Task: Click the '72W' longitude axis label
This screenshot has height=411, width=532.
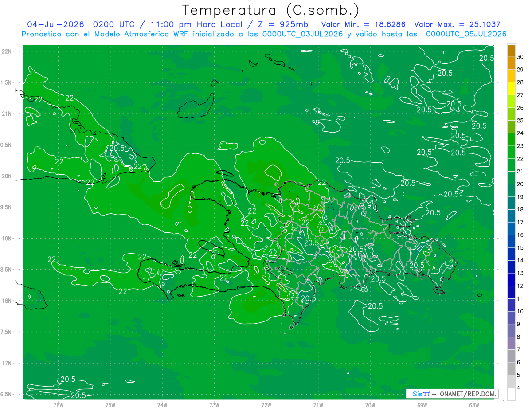Action: 266,405
